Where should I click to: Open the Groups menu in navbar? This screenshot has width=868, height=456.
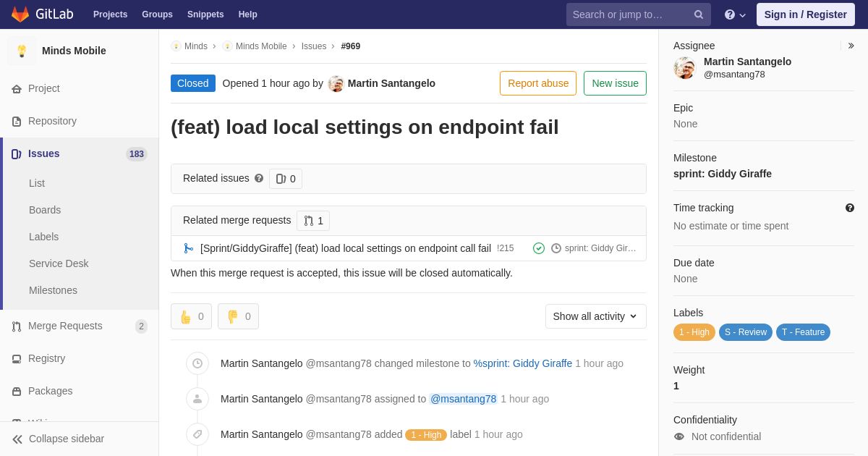click(157, 14)
